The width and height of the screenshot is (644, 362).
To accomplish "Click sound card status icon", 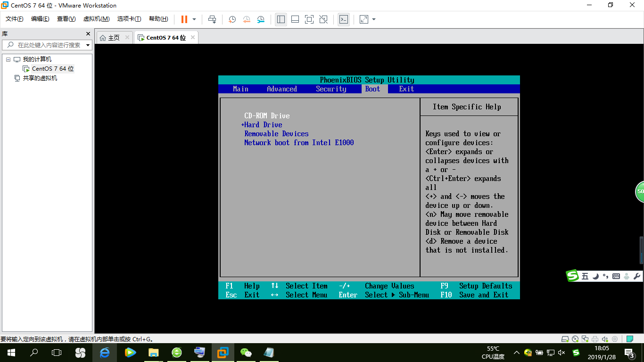I will 605,339.
